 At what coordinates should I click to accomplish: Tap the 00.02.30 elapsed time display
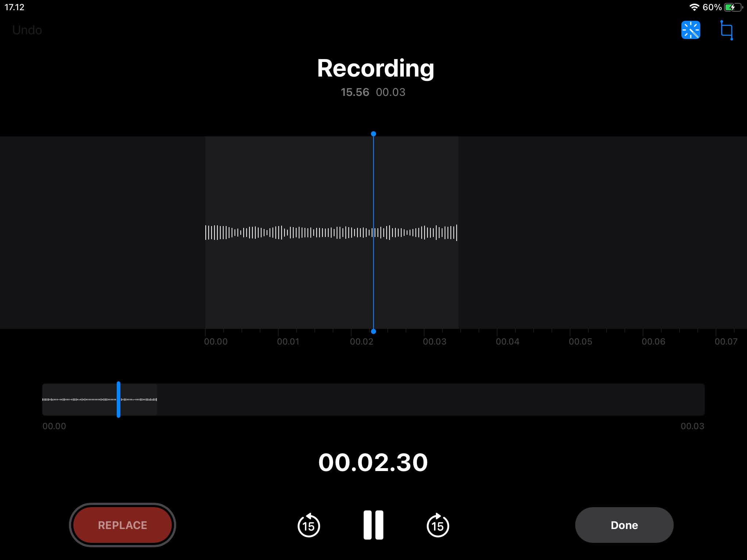(373, 462)
